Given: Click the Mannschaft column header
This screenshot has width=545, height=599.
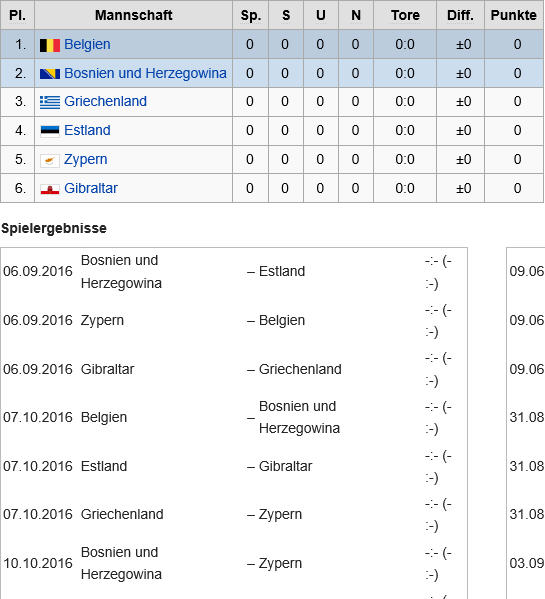Looking at the screenshot, I should point(133,15).
